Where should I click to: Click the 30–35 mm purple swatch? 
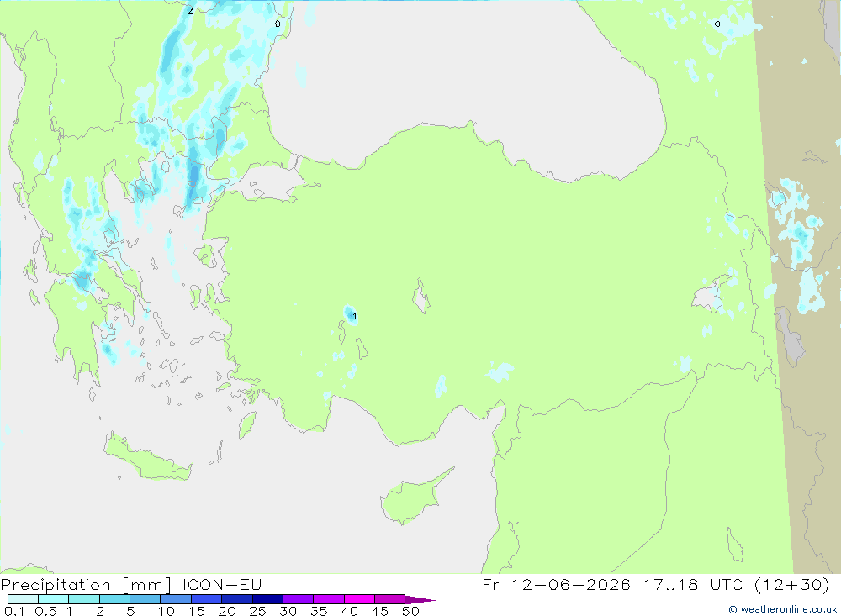coord(298,599)
